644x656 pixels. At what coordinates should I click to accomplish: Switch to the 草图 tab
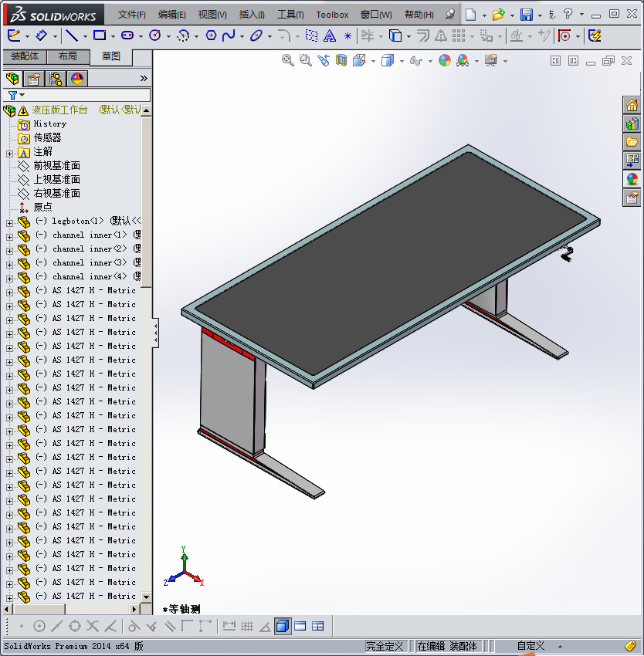(x=111, y=56)
